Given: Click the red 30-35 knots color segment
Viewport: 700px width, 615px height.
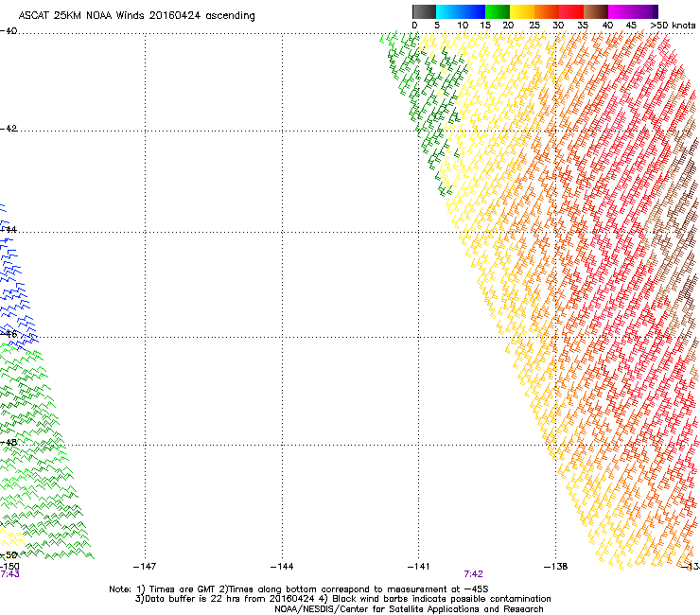Looking at the screenshot, I should click(x=571, y=11).
